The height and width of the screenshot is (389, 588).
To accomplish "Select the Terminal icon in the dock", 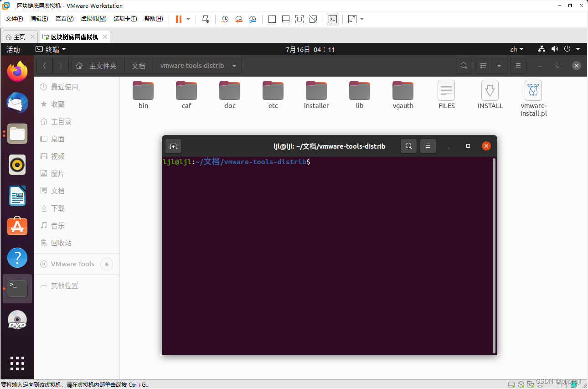I will click(17, 289).
